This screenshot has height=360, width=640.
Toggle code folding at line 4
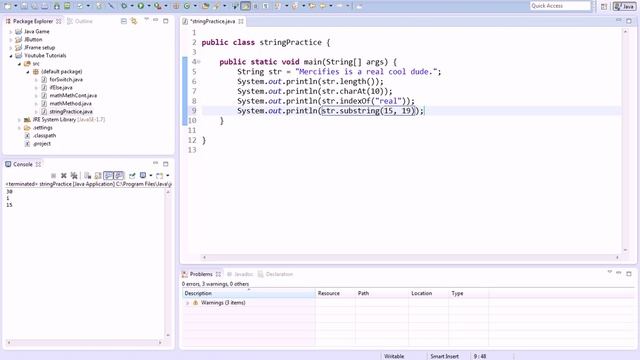click(199, 62)
